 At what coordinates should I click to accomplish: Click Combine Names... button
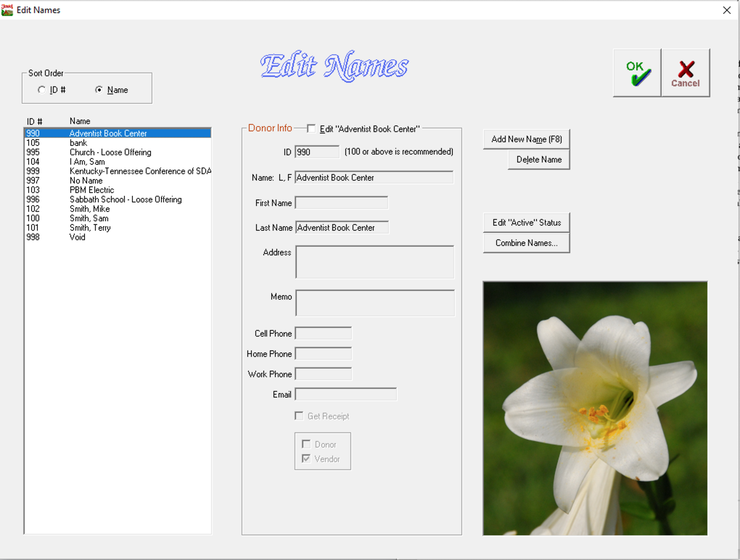[x=526, y=243]
